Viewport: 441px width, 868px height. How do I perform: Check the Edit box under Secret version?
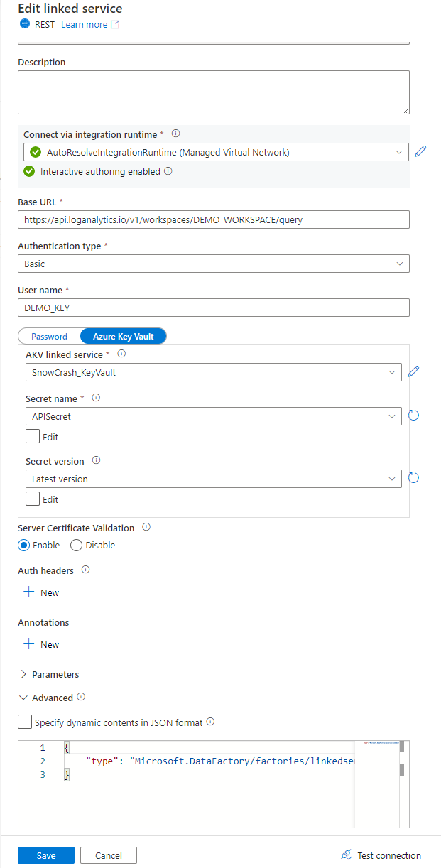tap(33, 499)
